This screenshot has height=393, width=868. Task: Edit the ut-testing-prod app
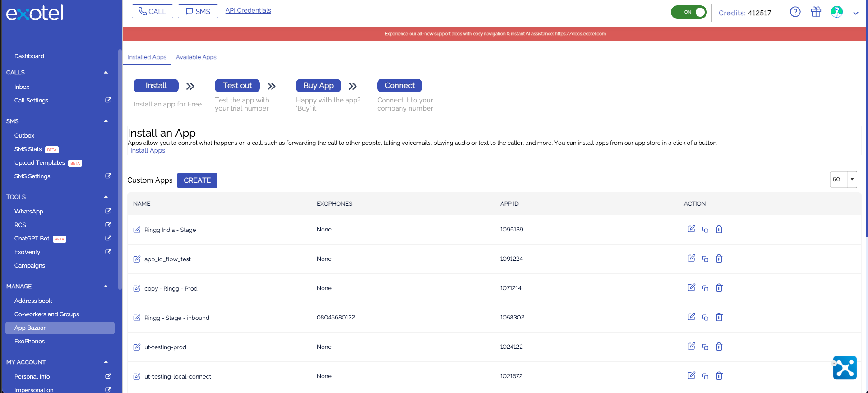pyautogui.click(x=691, y=346)
